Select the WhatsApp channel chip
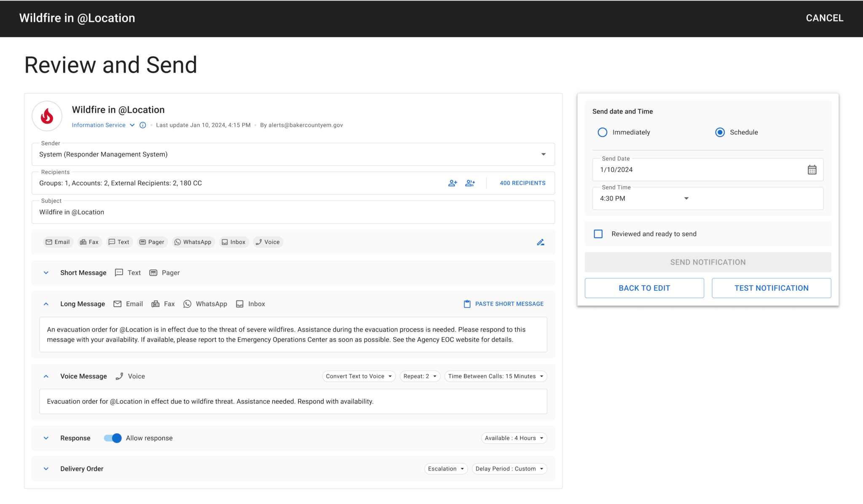This screenshot has height=504, width=863. 193,242
